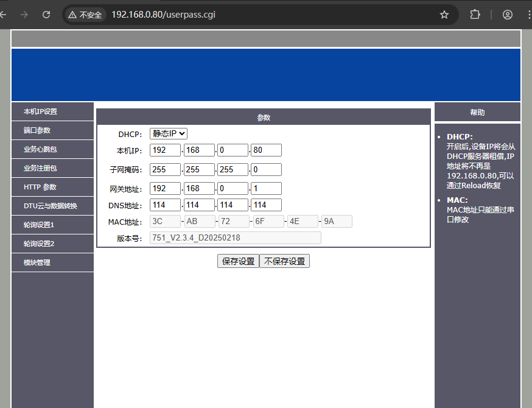532x408 pixels.
Task: Click the 网关地址 second octet field 168
Action: coord(199,188)
